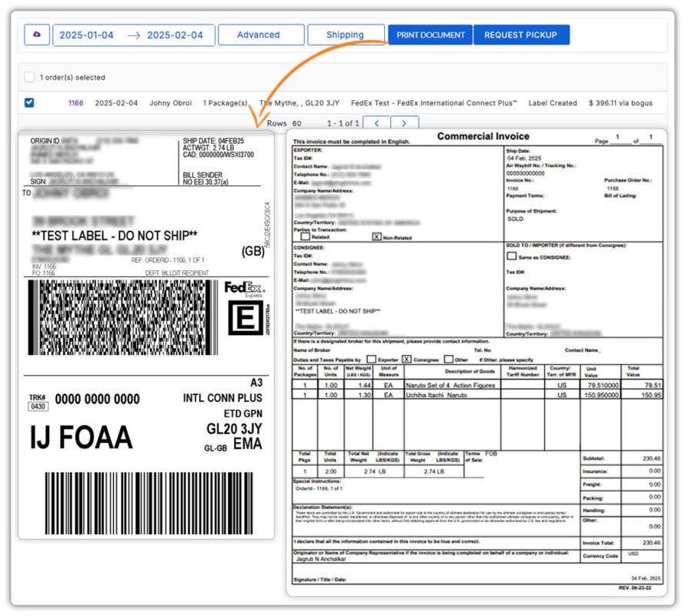Open the Shipping options

click(x=346, y=35)
